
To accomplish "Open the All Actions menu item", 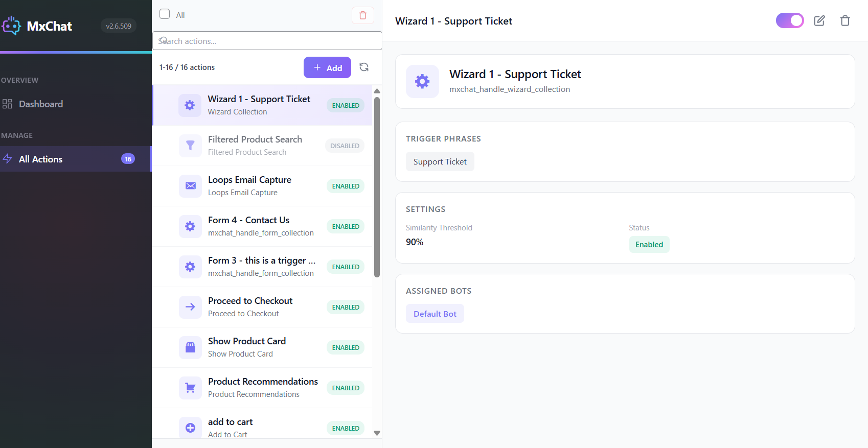I will point(76,159).
